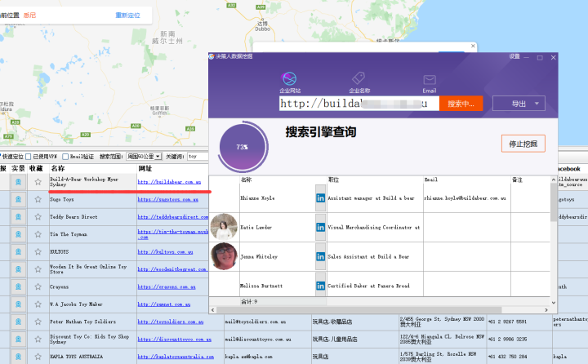Screen dimensions: 588x364
Task: Select Jenna Whiteley's profile photo
Action: [x=224, y=256]
